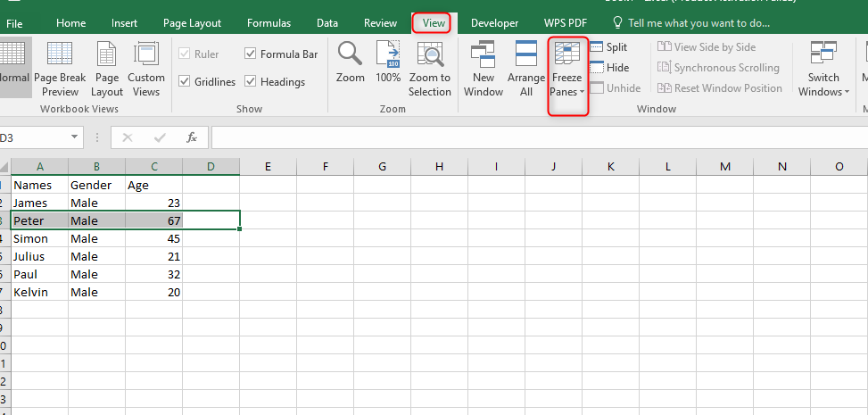
Task: Open the File tab
Action: (14, 23)
